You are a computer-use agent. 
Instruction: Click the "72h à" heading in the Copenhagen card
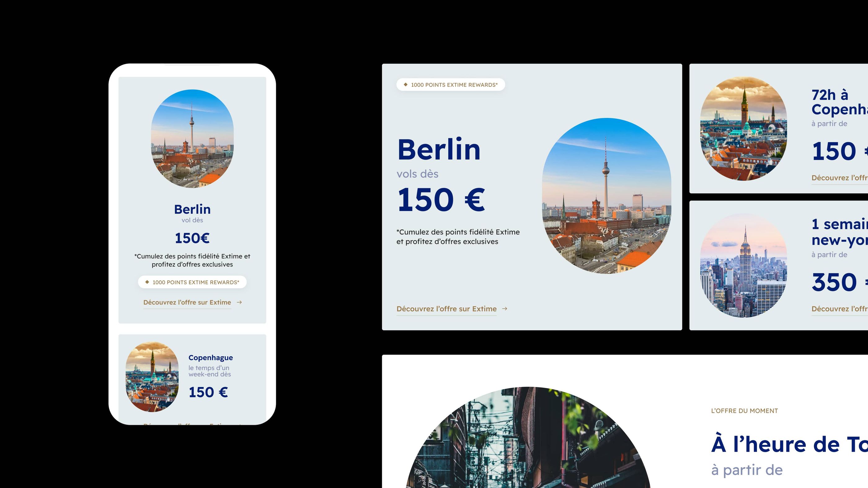point(830,95)
